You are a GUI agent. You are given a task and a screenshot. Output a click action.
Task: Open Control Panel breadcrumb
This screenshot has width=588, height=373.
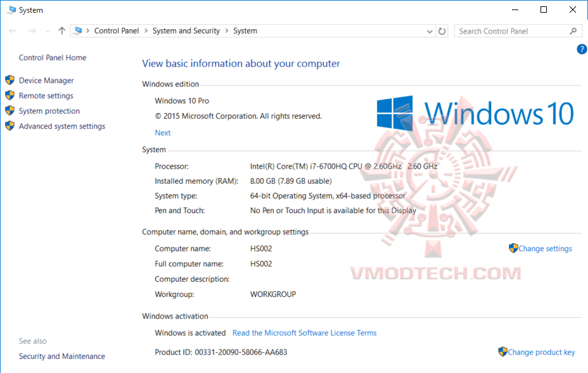coord(116,31)
